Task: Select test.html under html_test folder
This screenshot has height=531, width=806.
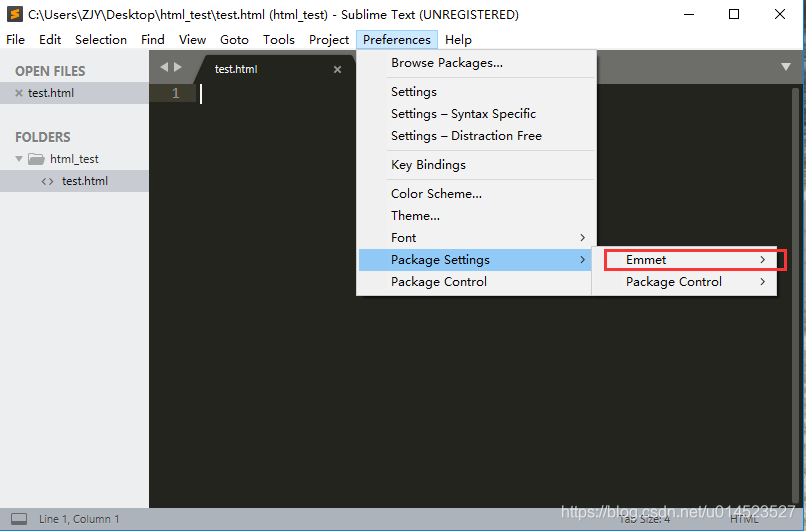Action: (x=75, y=181)
